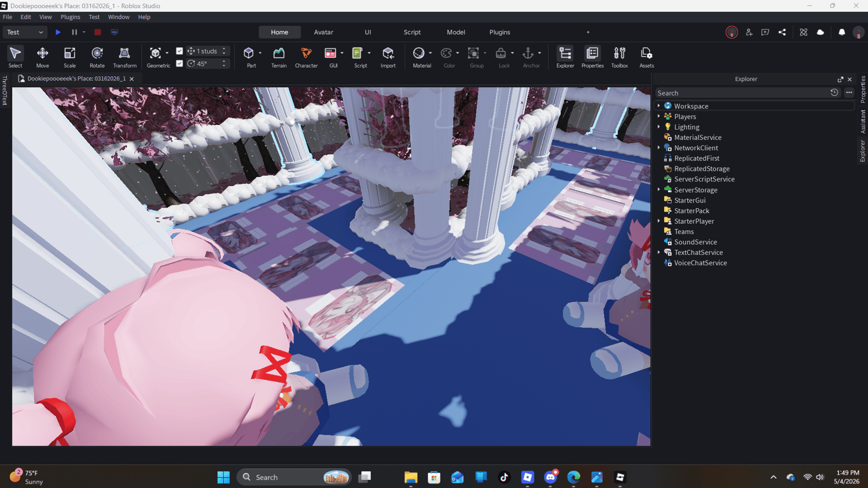The image size is (868, 488).
Task: Click the Windows Start button
Action: point(223,477)
